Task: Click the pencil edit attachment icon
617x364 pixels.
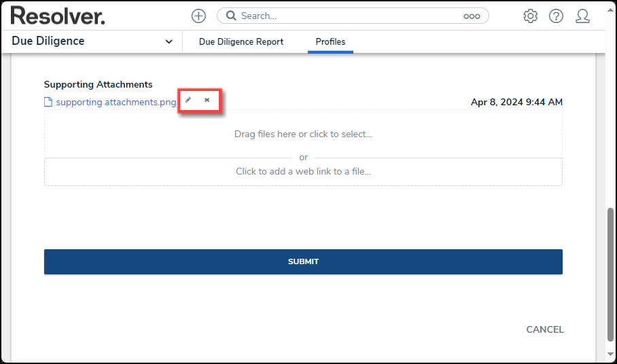Action: [188, 100]
